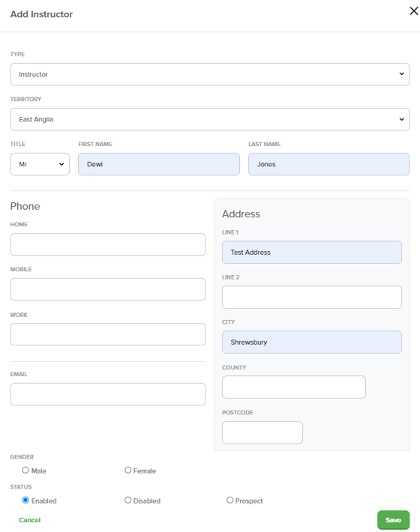Click the Postcode input box
The height and width of the screenshot is (532, 420).
pyautogui.click(x=262, y=432)
